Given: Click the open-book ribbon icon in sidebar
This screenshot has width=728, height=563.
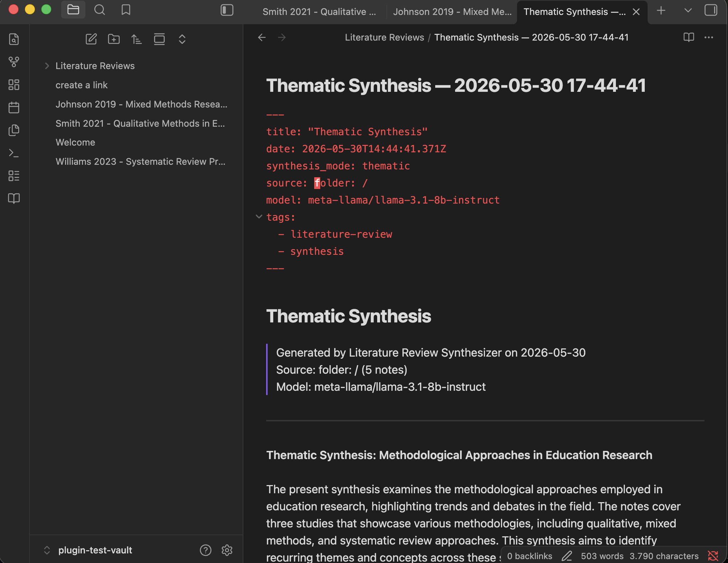Looking at the screenshot, I should point(14,199).
